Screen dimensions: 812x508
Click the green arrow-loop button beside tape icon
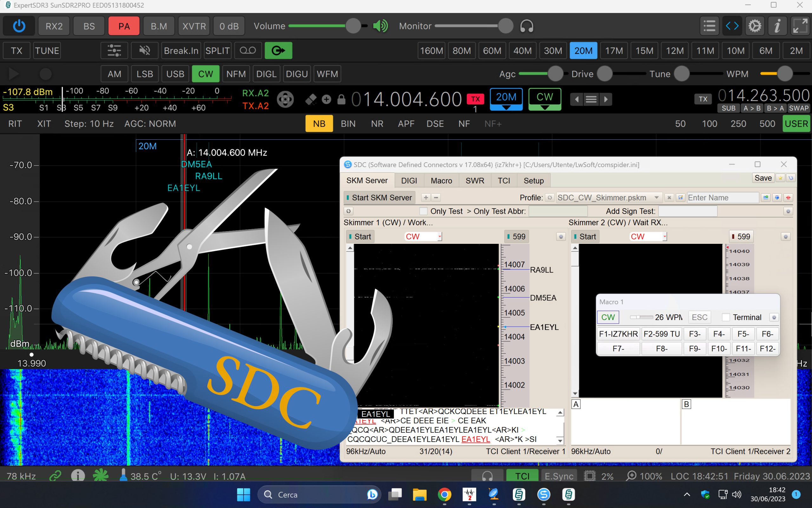[x=278, y=50]
